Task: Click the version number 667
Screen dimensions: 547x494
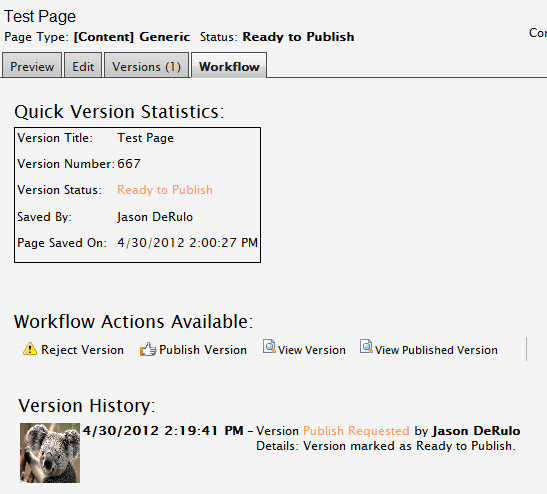Action: pyautogui.click(x=129, y=164)
